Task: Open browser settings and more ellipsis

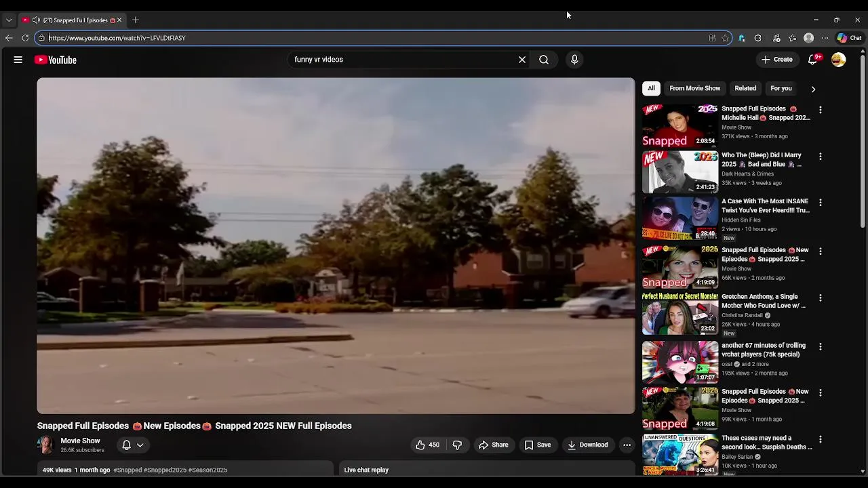Action: (x=825, y=38)
